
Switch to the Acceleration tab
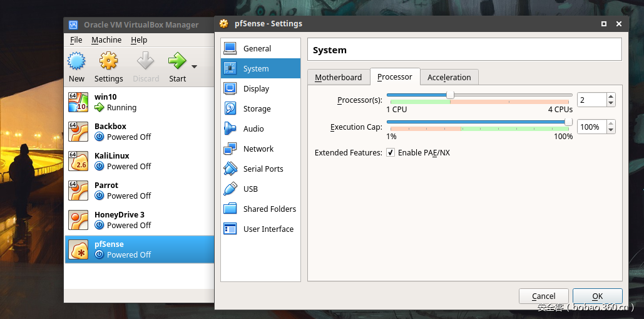449,78
